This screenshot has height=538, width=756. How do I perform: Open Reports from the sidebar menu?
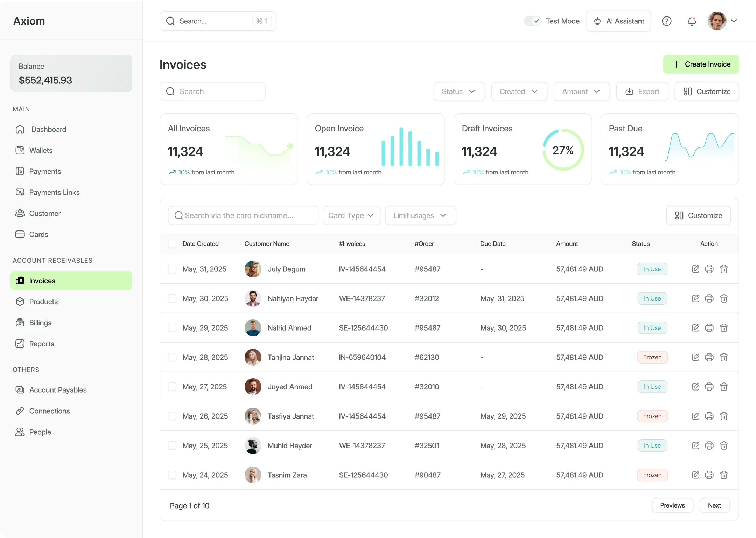coord(41,344)
